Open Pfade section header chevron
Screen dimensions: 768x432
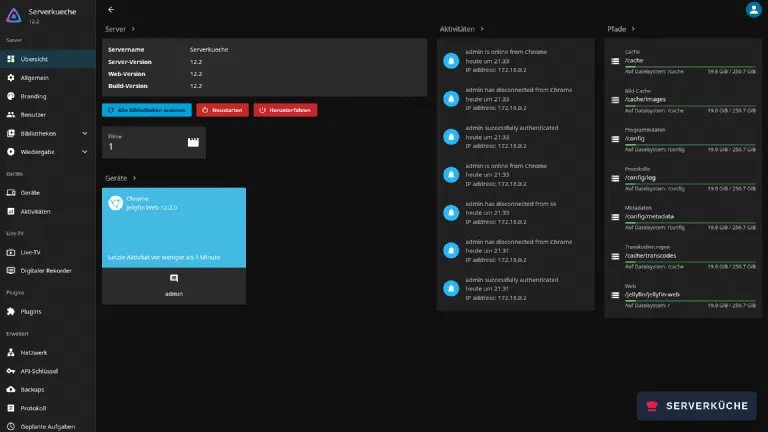coord(633,29)
